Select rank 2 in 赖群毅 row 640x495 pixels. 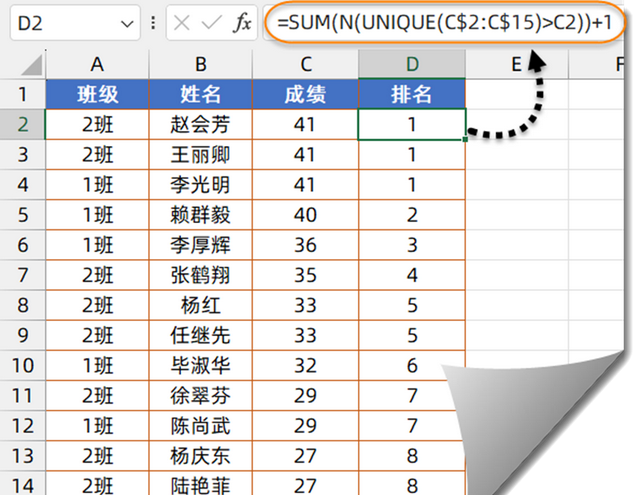[x=412, y=215]
